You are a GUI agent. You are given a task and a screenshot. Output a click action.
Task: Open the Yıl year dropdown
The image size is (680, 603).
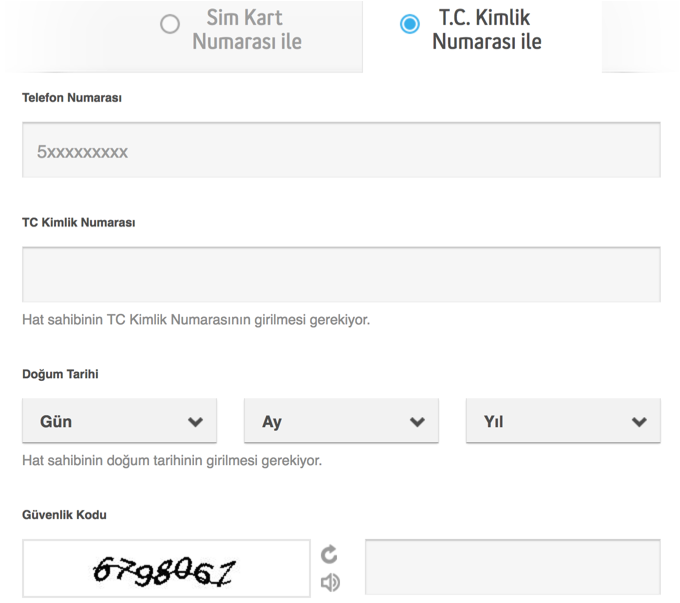pos(563,421)
